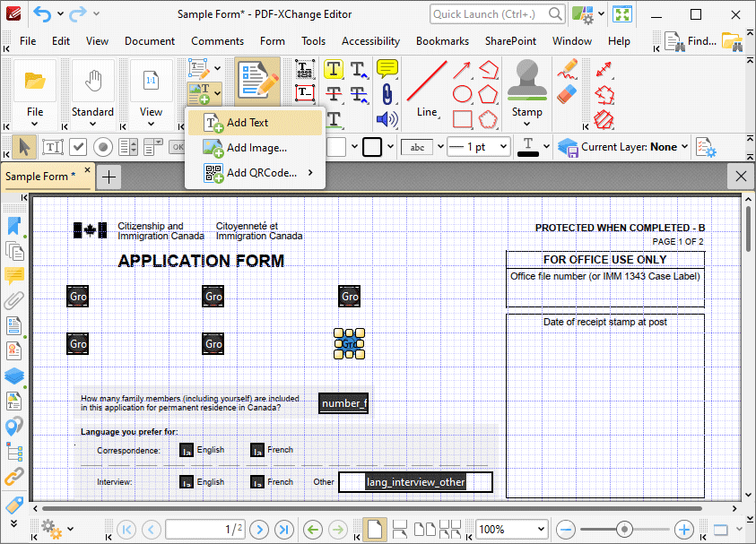
Task: Select the Sticky Note comment tool
Action: tap(387, 69)
